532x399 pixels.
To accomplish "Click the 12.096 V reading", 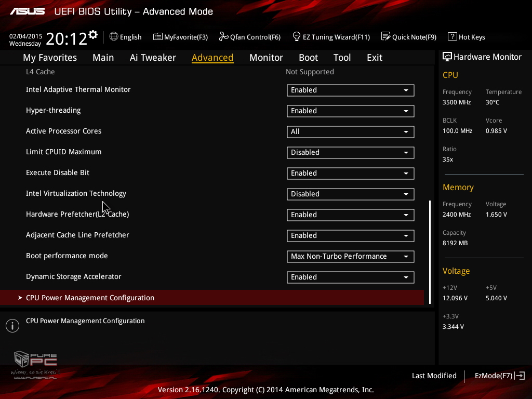I will [455, 298].
